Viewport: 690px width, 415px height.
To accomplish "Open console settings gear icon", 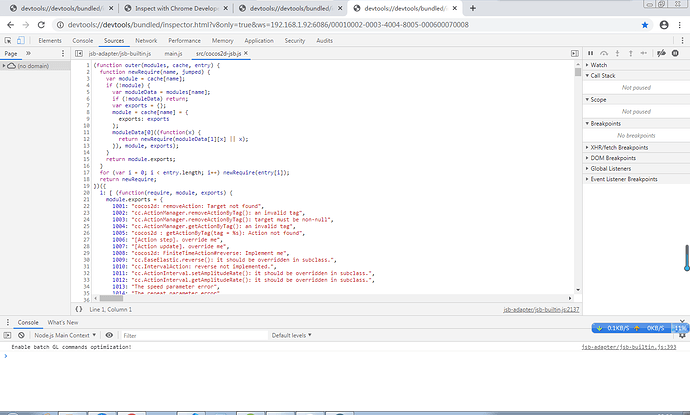I will pos(682,336).
